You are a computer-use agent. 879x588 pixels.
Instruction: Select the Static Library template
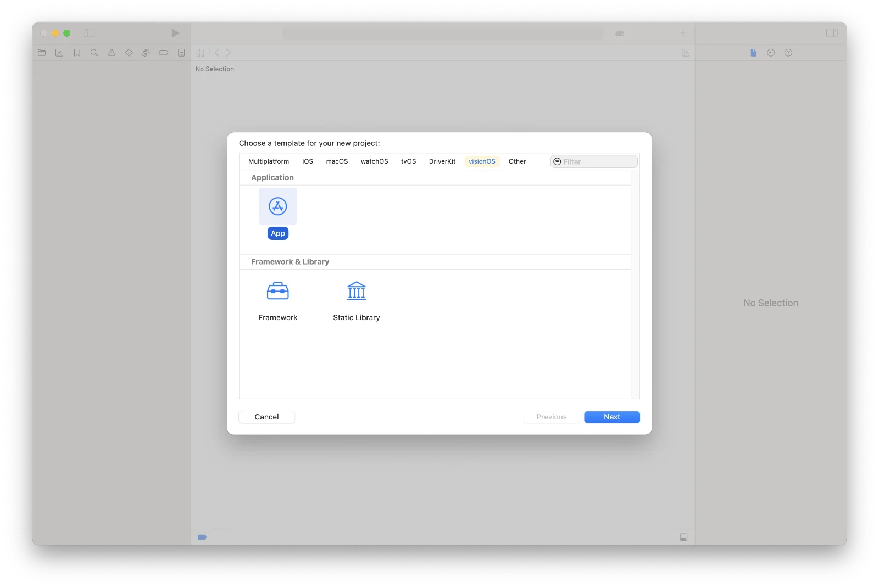(357, 301)
